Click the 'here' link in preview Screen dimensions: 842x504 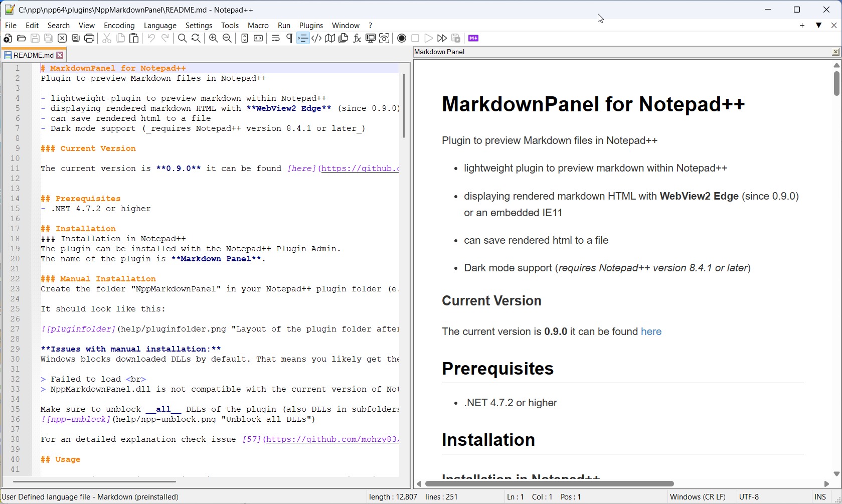(x=651, y=331)
